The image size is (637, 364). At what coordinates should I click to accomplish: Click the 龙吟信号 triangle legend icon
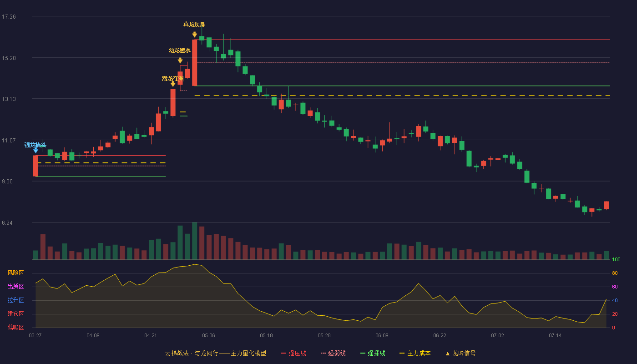click(447, 353)
